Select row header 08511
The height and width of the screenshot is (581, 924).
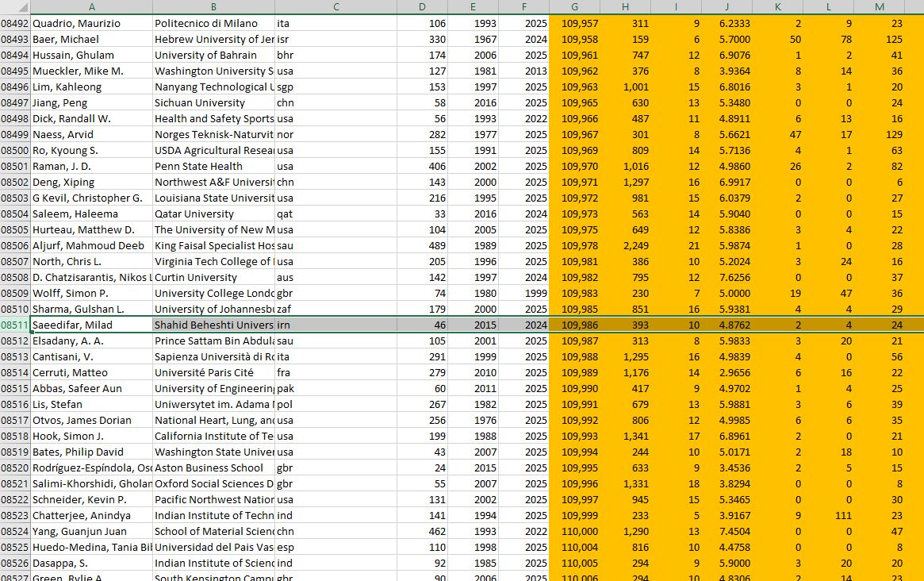[x=14, y=325]
